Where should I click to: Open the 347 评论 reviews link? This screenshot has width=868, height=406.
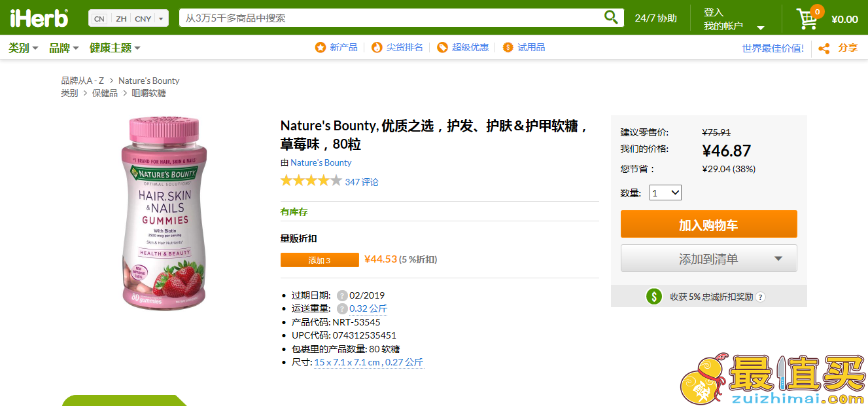(362, 182)
